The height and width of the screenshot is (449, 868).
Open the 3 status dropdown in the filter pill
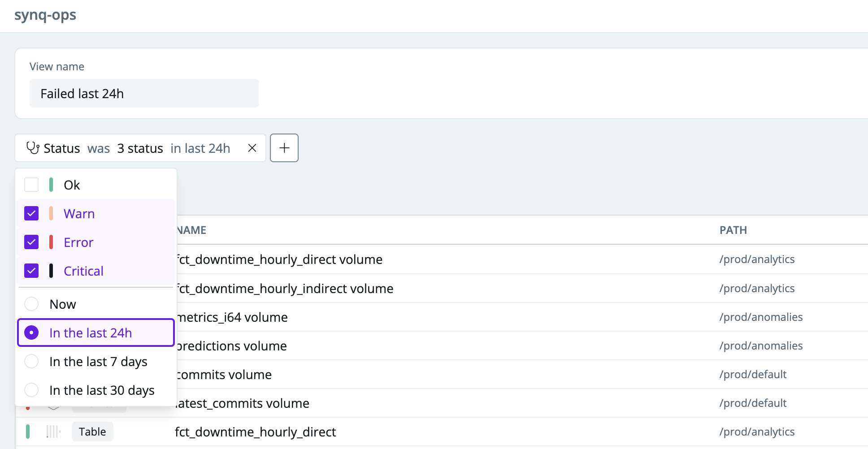140,148
